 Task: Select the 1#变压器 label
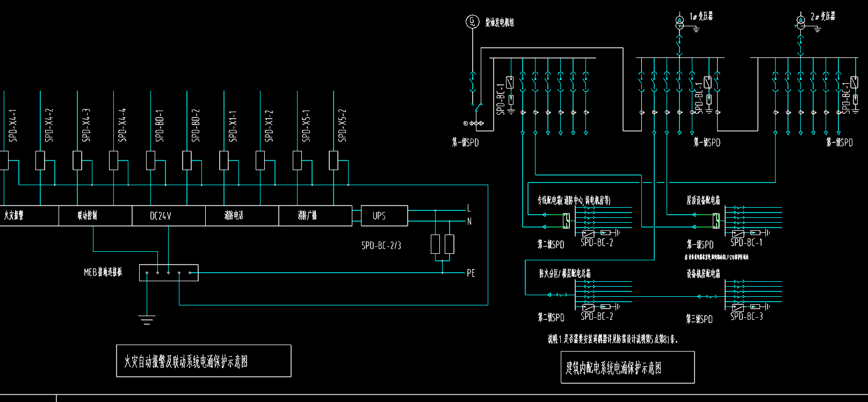point(701,16)
